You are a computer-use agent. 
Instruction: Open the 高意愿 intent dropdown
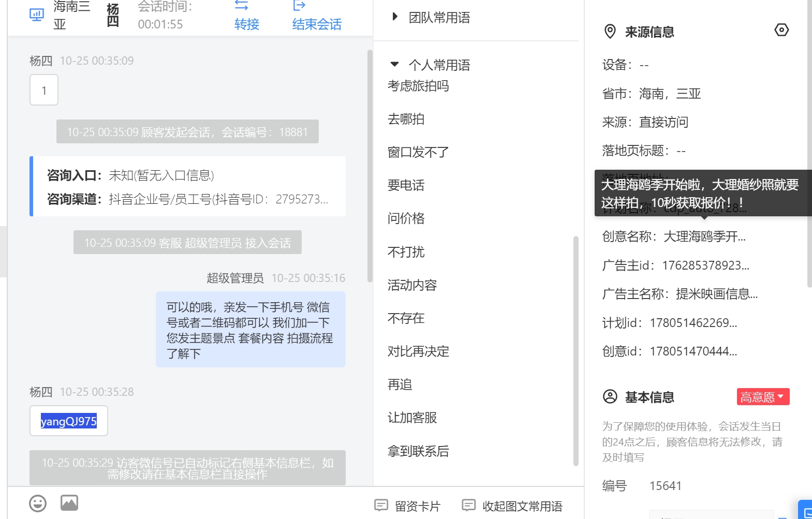point(763,397)
